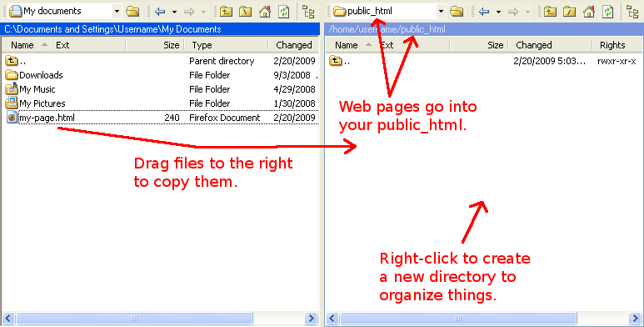This screenshot has height=327, width=644.
Task: Go to root directory in remote toolbar
Action: click(569, 12)
